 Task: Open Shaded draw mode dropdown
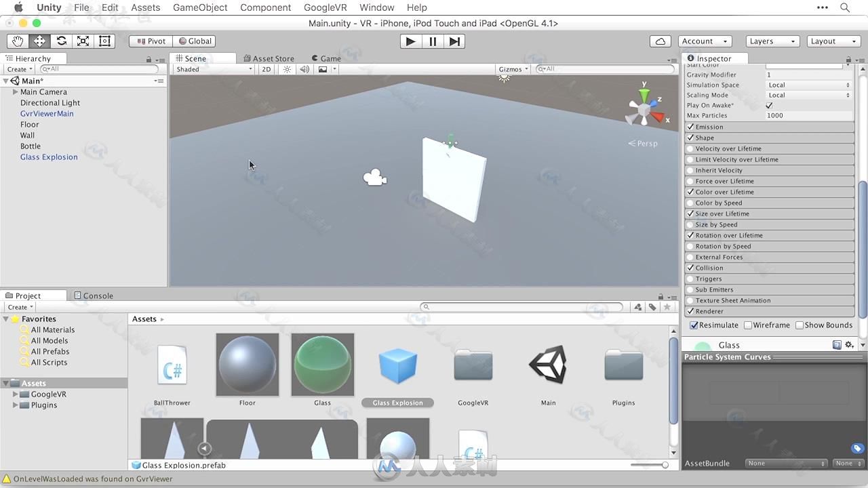pos(214,69)
